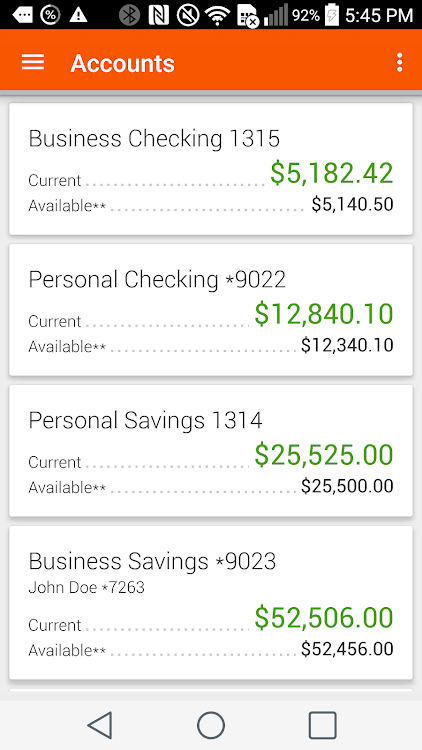Tap the Android back navigation button
Image resolution: width=422 pixels, height=750 pixels.
[x=100, y=725]
